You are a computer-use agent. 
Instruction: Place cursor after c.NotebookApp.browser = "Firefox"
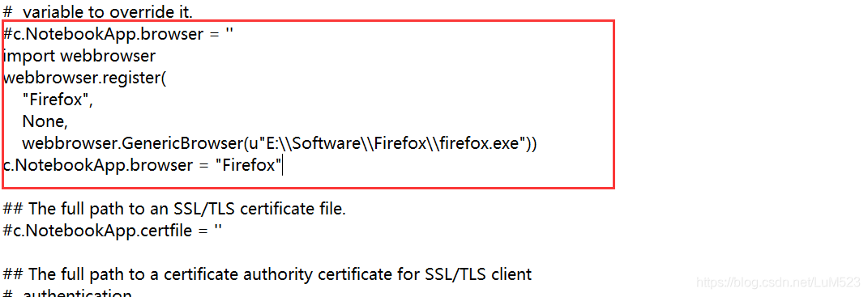coord(283,165)
